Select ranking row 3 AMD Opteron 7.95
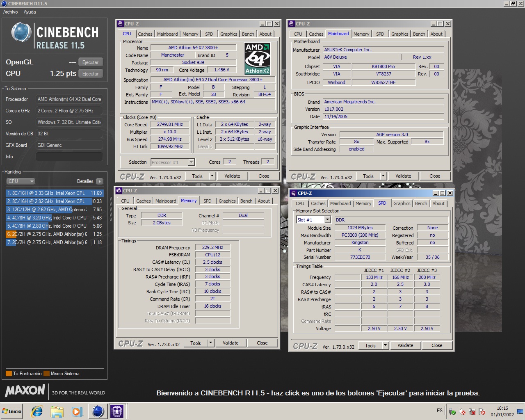This screenshot has width=525, height=420. click(54, 209)
